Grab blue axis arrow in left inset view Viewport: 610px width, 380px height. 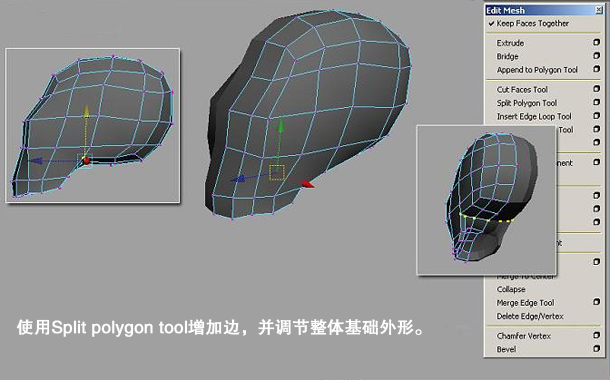click(x=37, y=161)
